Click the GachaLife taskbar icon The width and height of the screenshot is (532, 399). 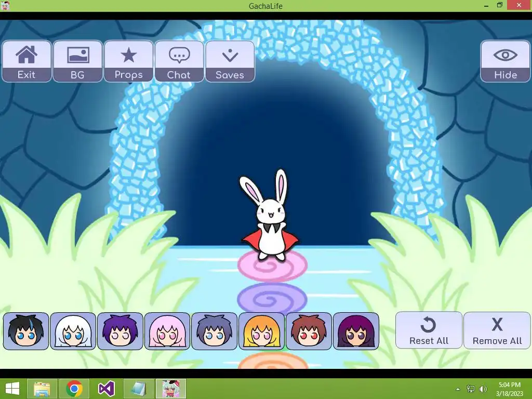[x=171, y=389]
